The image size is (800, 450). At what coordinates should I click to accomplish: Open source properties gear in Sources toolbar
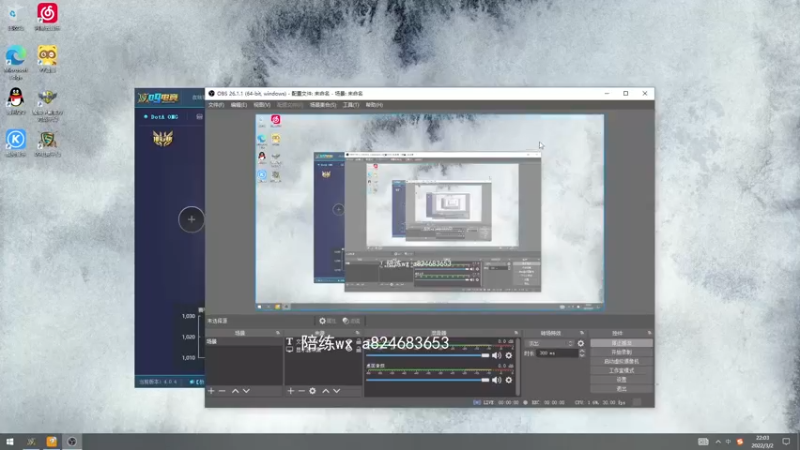312,391
